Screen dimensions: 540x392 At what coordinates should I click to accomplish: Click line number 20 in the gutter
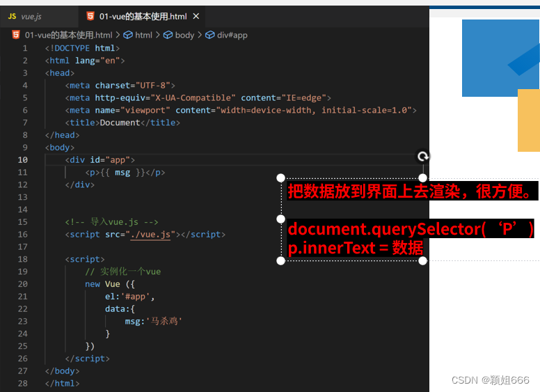coord(23,284)
